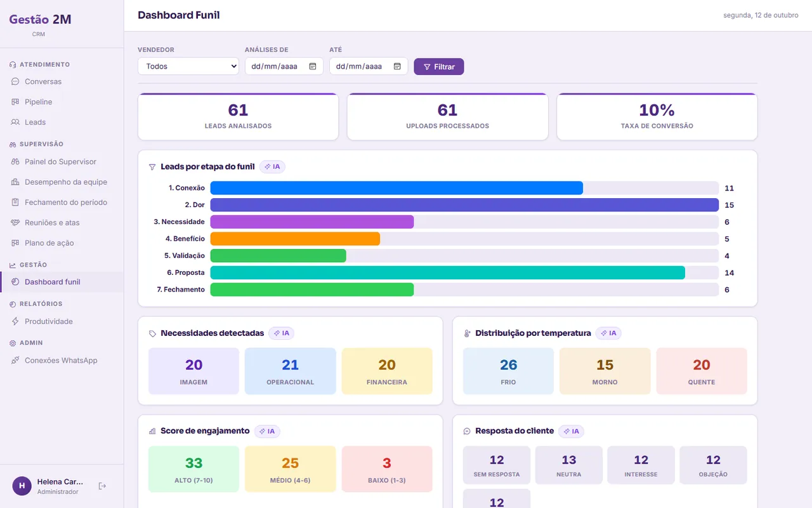Click the Conexões WhatsApp plug icon

click(x=15, y=360)
